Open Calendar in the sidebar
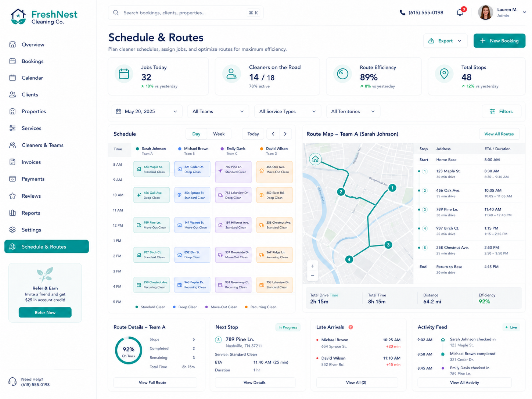The height and width of the screenshot is (399, 532). tap(47, 78)
